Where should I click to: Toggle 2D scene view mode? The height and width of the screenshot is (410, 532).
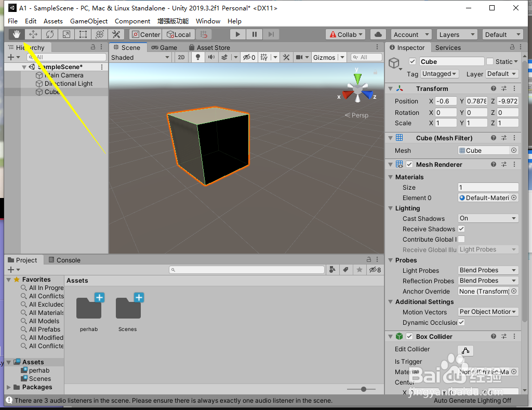pyautogui.click(x=181, y=57)
